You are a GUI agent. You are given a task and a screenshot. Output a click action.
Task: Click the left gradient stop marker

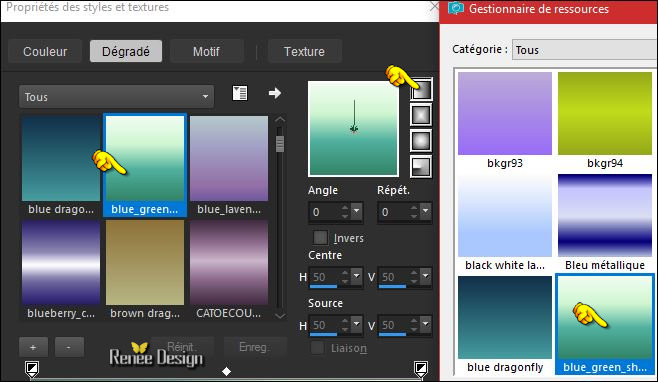32,369
